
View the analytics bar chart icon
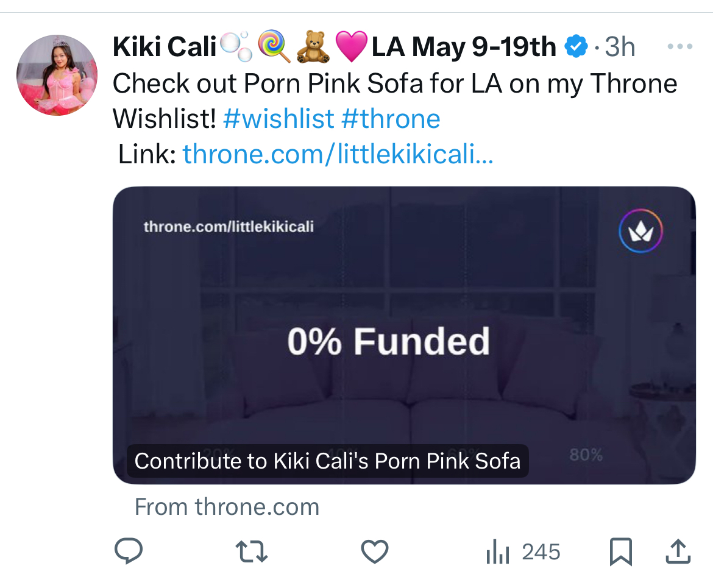click(x=498, y=551)
